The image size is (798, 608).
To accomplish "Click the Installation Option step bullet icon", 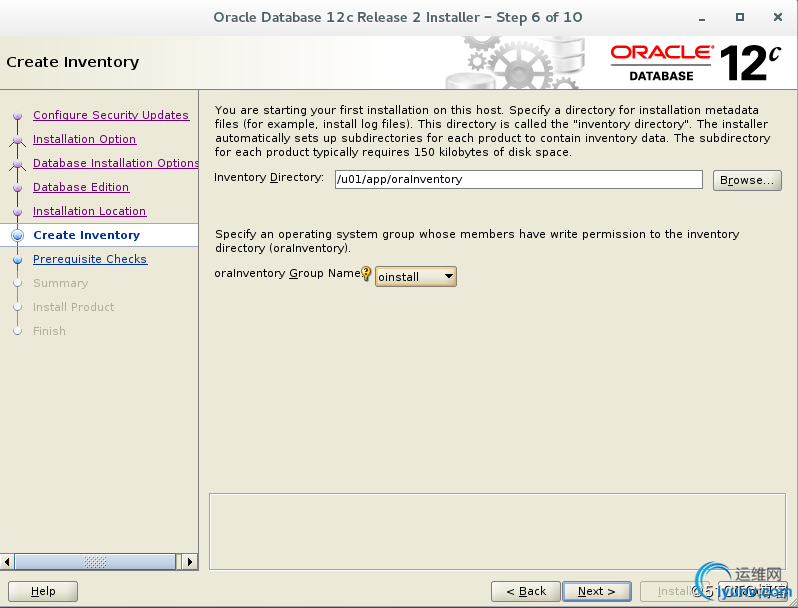I will [x=17, y=139].
